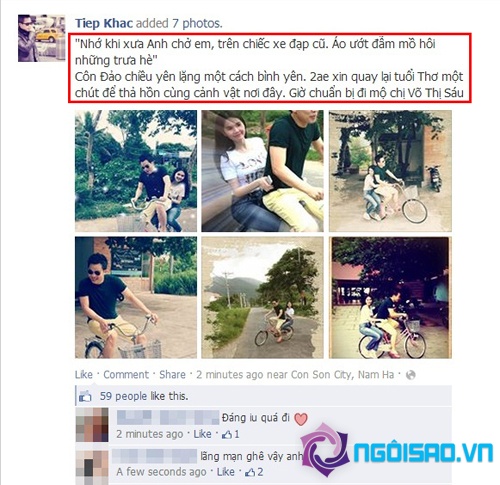This screenshot has width=500, height=485.
Task: Open photo of bicycle on mountain road
Action: point(262,298)
